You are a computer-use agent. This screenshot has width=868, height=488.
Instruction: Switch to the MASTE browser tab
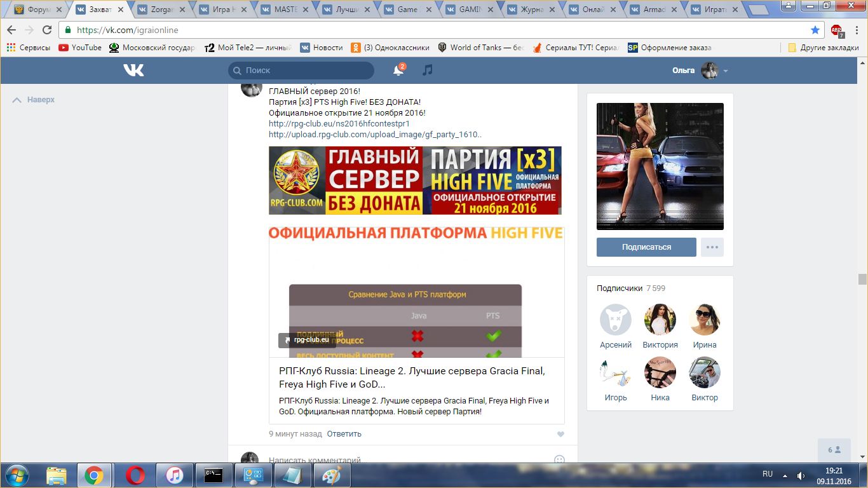pos(285,10)
